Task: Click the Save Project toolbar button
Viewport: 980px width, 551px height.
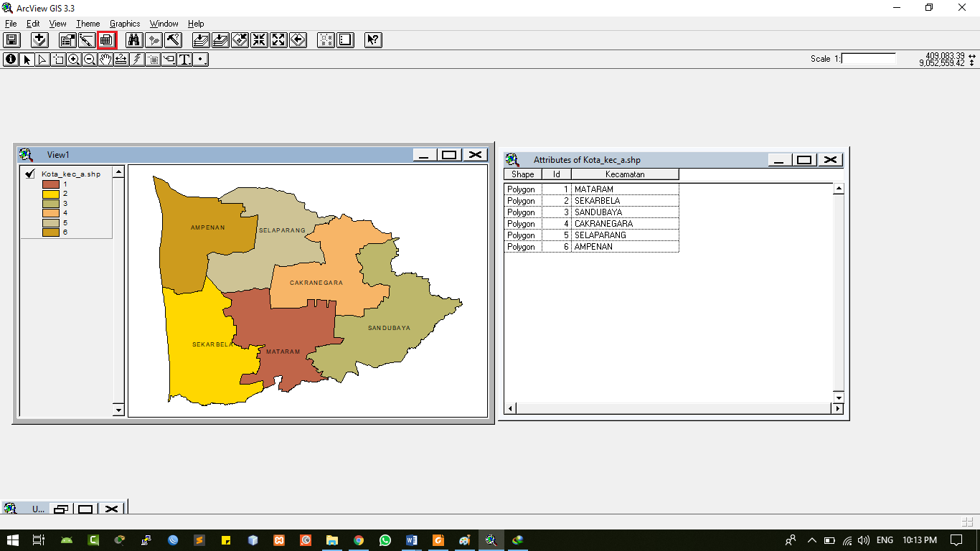Action: [x=12, y=40]
